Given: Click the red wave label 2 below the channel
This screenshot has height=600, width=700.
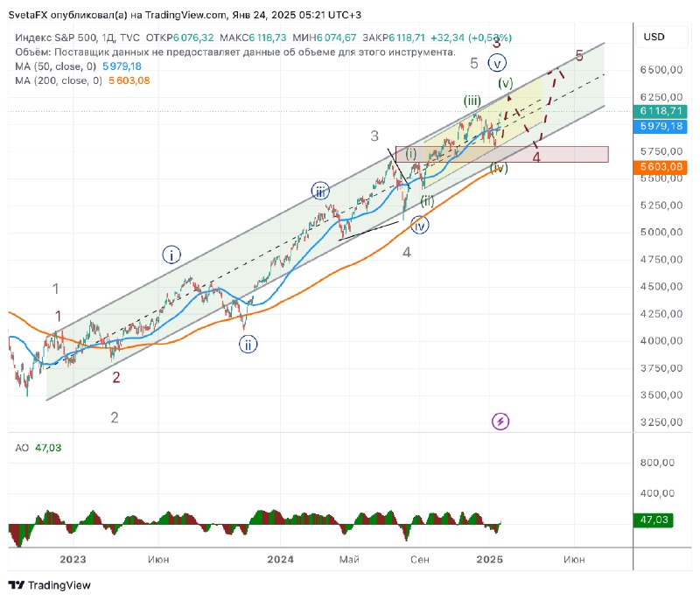Looking at the screenshot, I should pos(116,377).
